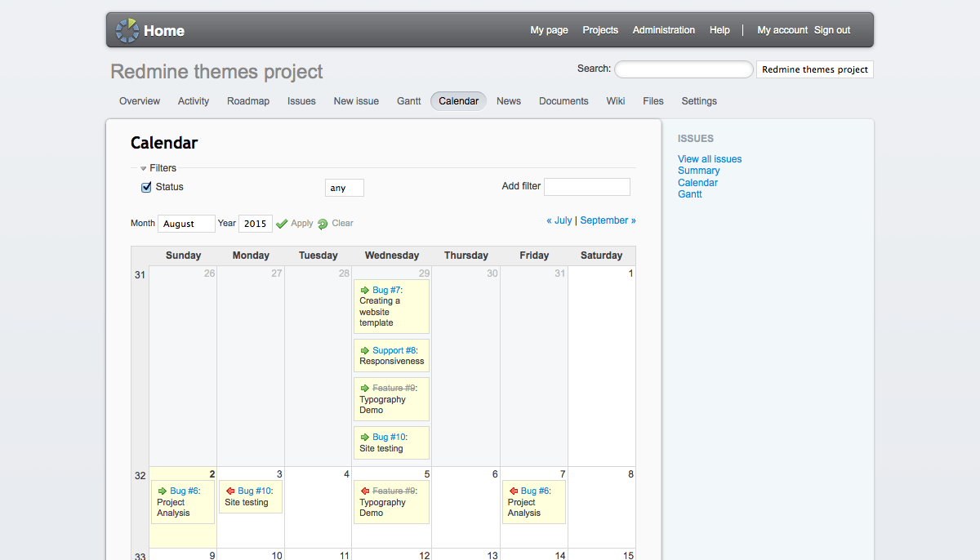
Task: Collapse the Filters section triangle
Action: [x=143, y=168]
